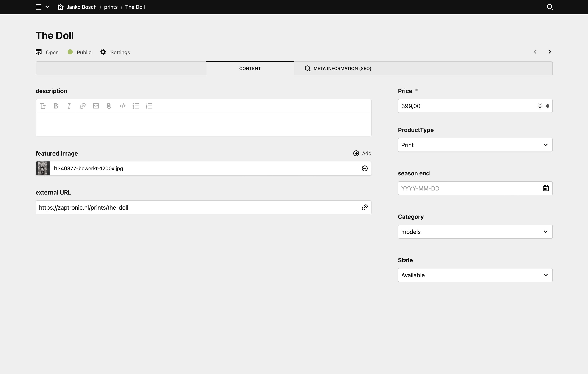Insert numbered list

(149, 106)
